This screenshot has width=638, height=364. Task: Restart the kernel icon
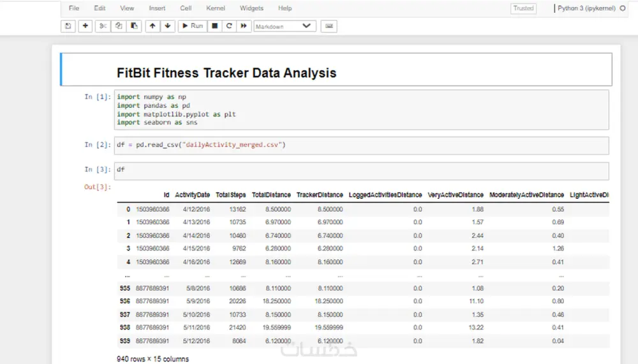[x=229, y=26]
